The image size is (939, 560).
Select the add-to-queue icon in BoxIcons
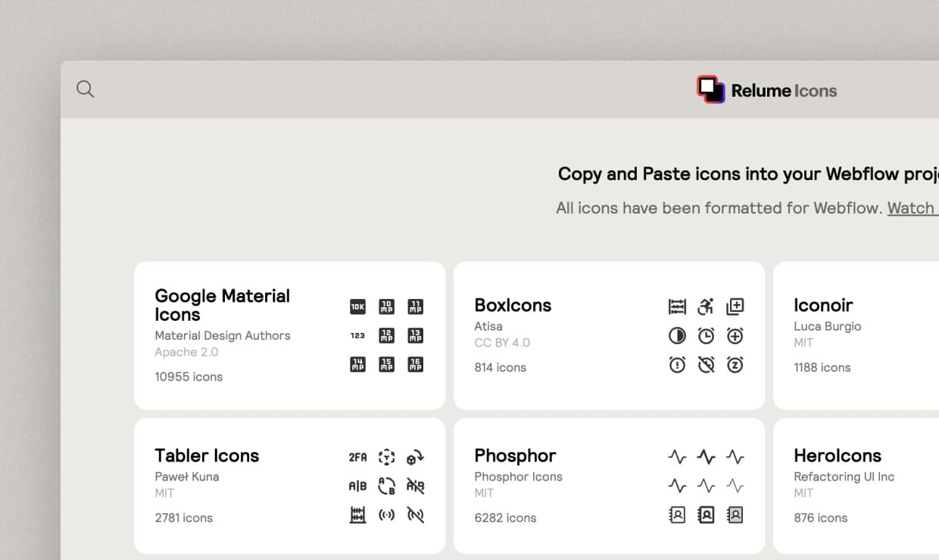coord(735,306)
